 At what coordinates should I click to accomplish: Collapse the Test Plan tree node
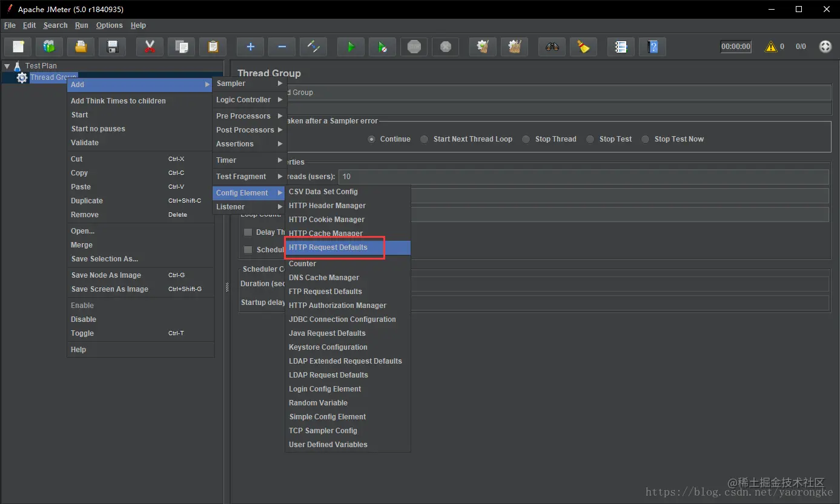pyautogui.click(x=7, y=66)
